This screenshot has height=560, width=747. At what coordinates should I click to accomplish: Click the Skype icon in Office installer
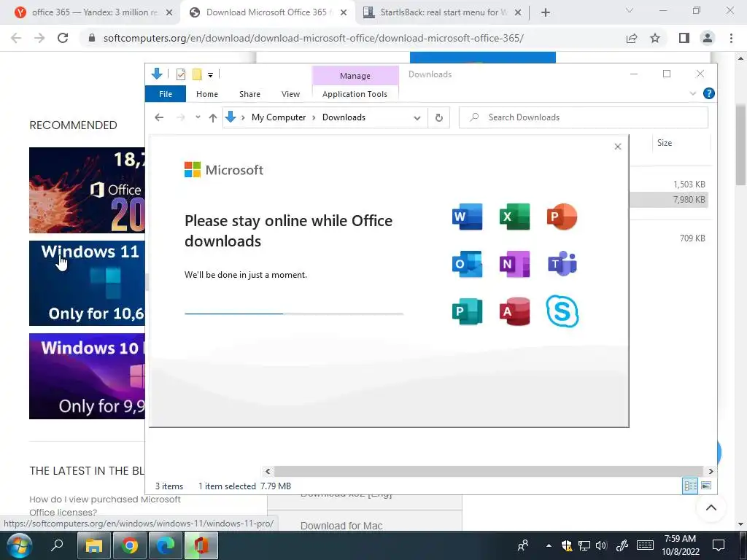point(562,311)
